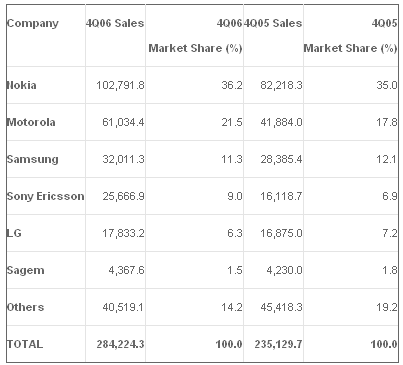Click the TOTAL row label
The image size is (403, 365).
click(x=25, y=344)
